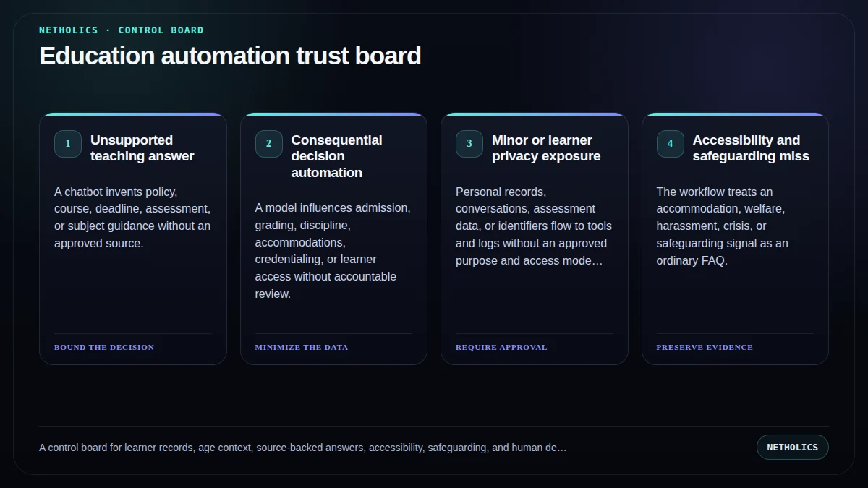Image resolution: width=868 pixels, height=488 pixels.
Task: Select the Unsupported teaching answer card title
Action: point(142,147)
